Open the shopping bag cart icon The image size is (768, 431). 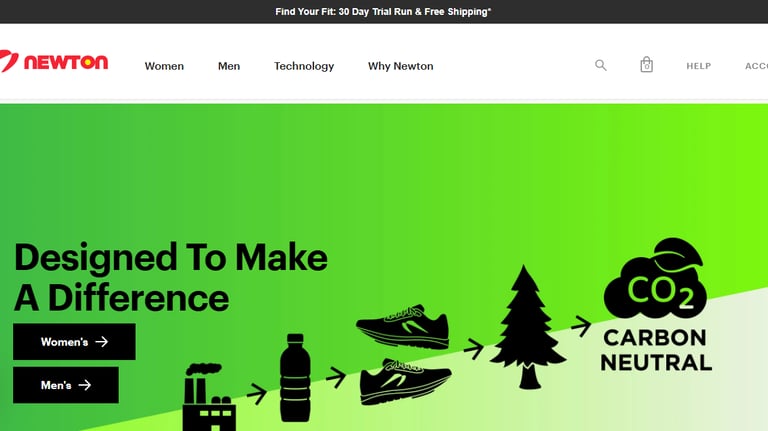tap(647, 65)
